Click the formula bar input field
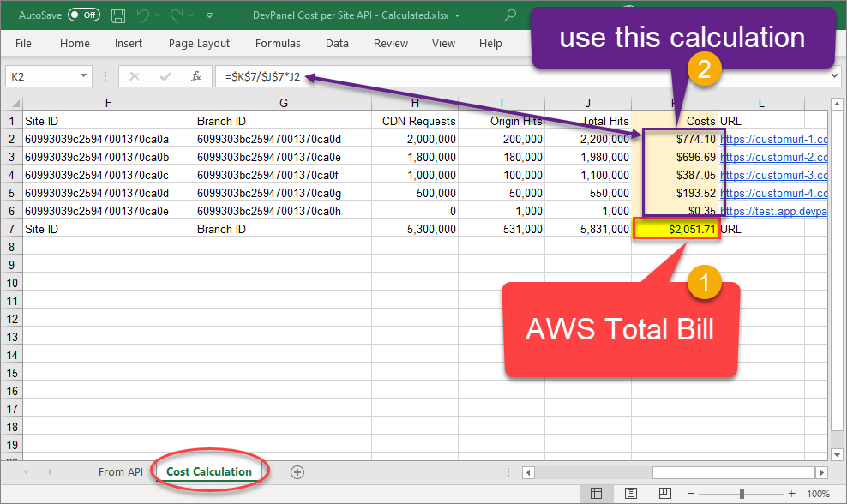 (x=514, y=76)
